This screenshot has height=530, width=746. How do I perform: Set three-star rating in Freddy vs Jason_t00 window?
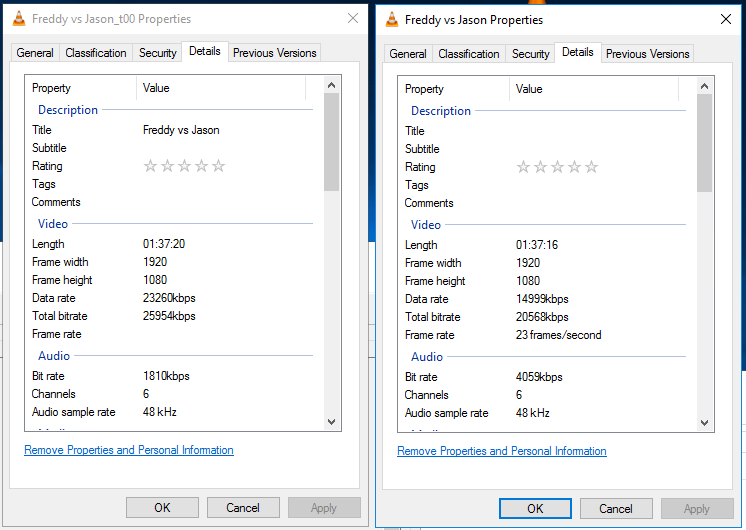pyautogui.click(x=185, y=166)
